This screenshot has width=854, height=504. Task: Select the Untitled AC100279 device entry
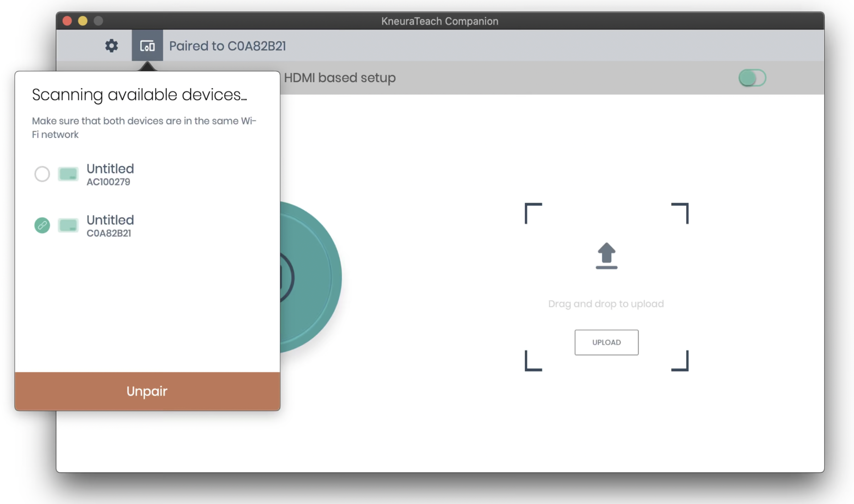[x=110, y=174]
